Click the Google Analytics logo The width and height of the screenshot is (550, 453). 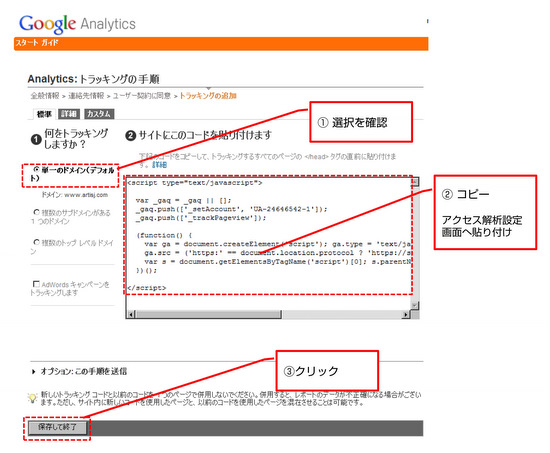pyautogui.click(x=77, y=24)
